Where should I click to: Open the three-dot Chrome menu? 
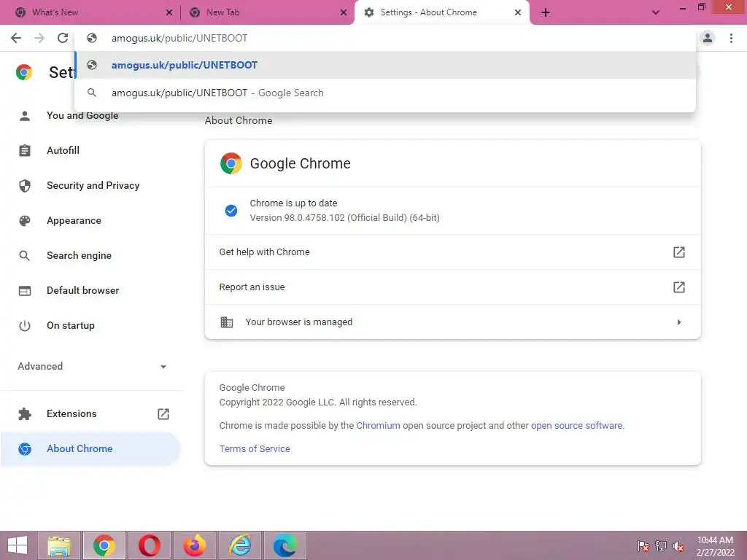731,38
